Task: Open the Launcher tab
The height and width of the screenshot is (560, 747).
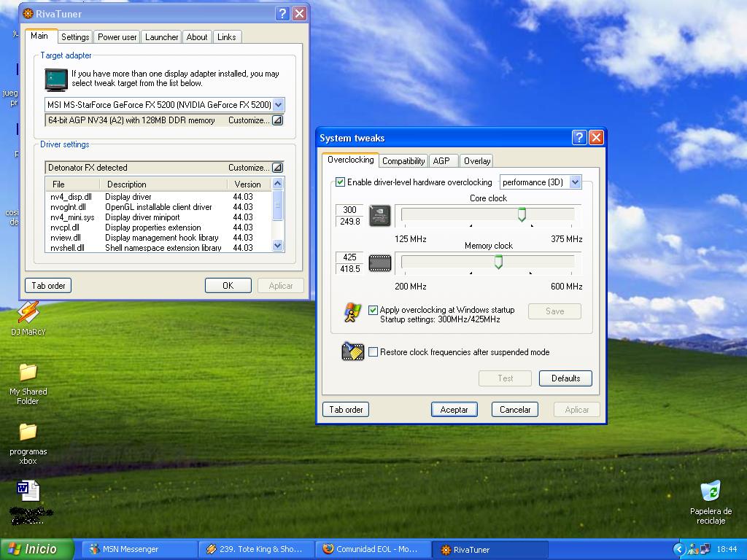Action: (161, 37)
